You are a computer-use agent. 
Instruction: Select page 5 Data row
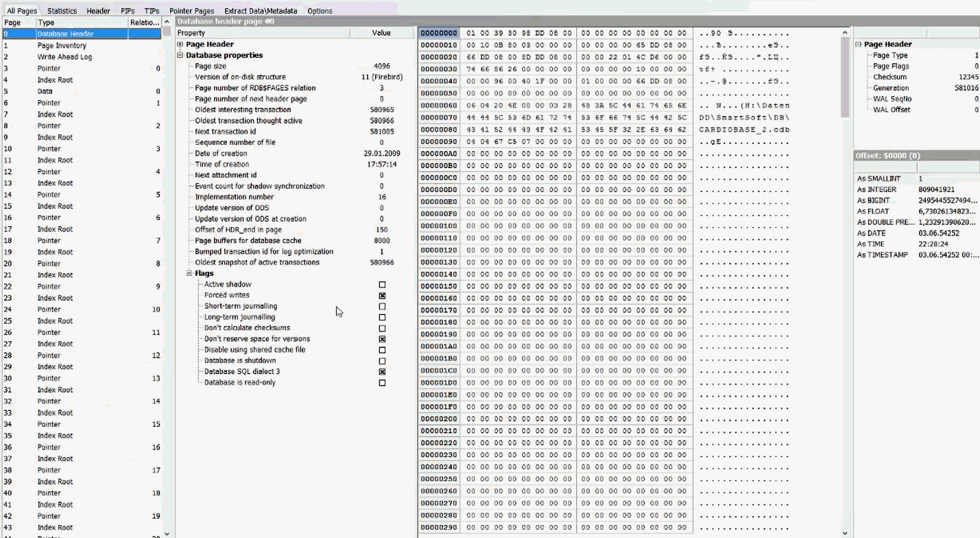pyautogui.click(x=82, y=91)
